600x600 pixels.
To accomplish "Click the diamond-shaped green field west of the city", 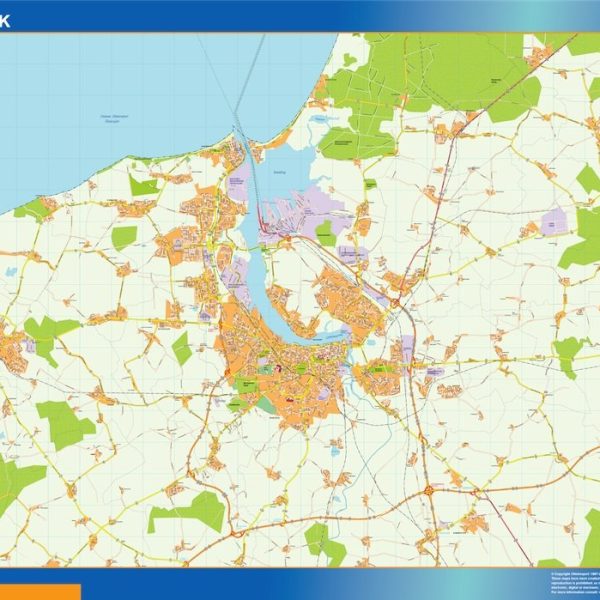I will [182, 349].
